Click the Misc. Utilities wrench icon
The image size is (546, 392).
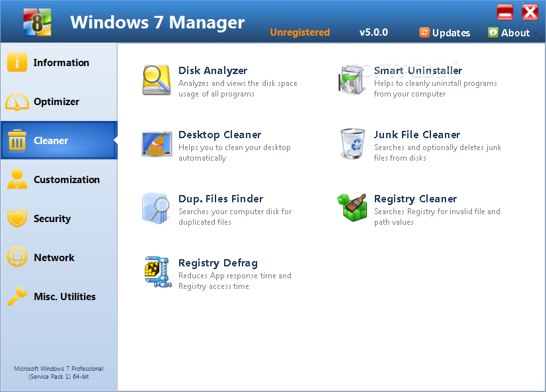17,296
